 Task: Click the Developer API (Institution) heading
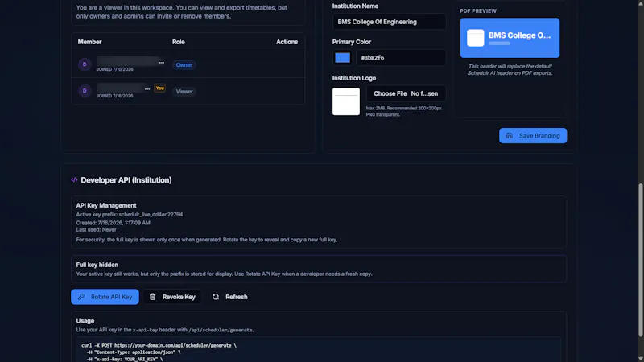[x=126, y=179]
